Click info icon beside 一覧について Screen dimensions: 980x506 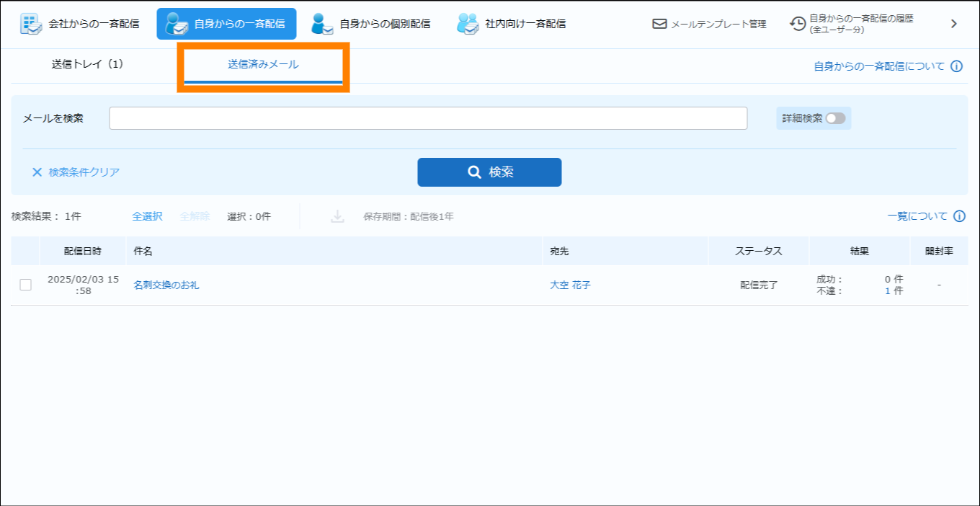click(959, 216)
